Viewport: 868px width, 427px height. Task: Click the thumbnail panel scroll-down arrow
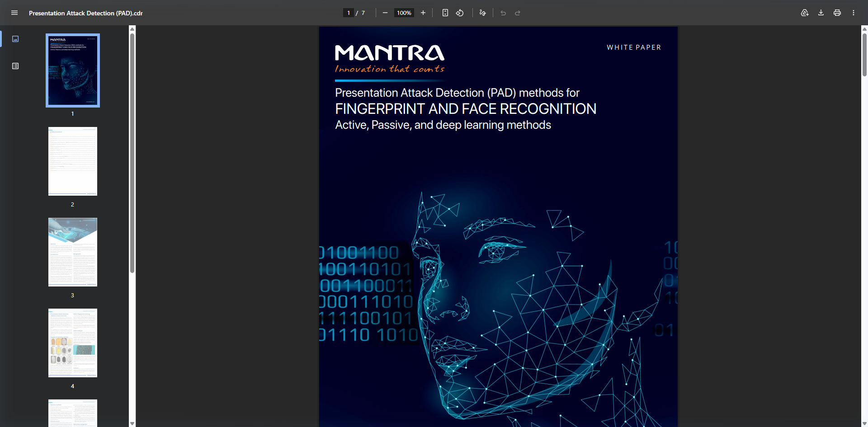132,423
